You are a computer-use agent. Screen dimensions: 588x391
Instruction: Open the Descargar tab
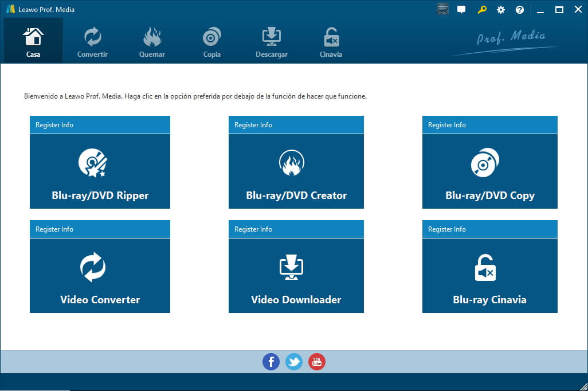pos(272,42)
